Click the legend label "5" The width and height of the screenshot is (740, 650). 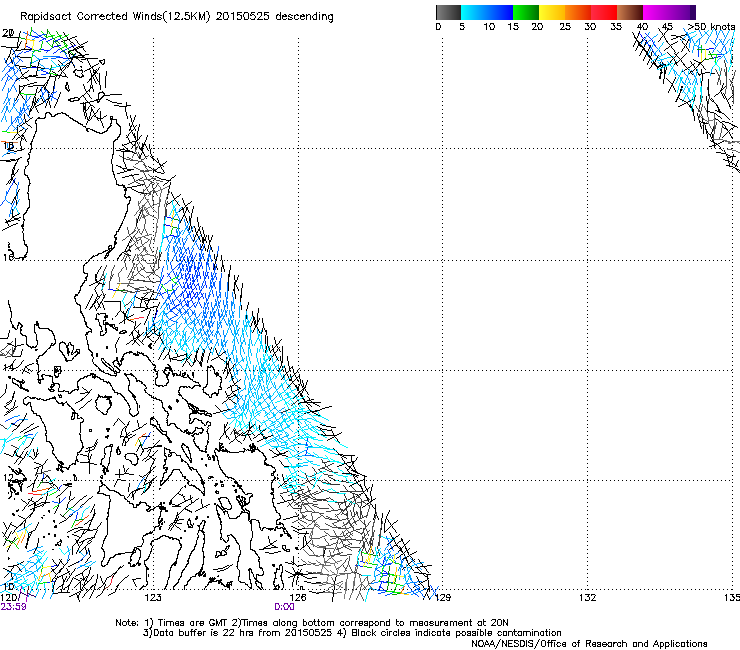pos(462,27)
